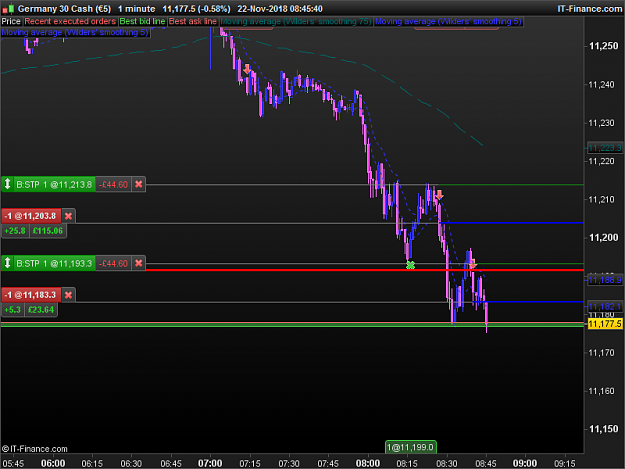The width and height of the screenshot is (625, 469).
Task: Click the £23.64 profit value
Action: pos(41,310)
